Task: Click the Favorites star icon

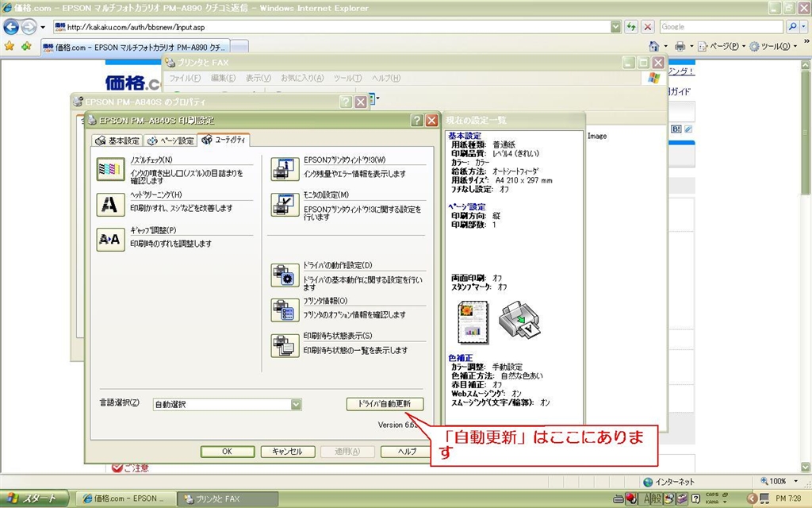Action: [x=10, y=47]
